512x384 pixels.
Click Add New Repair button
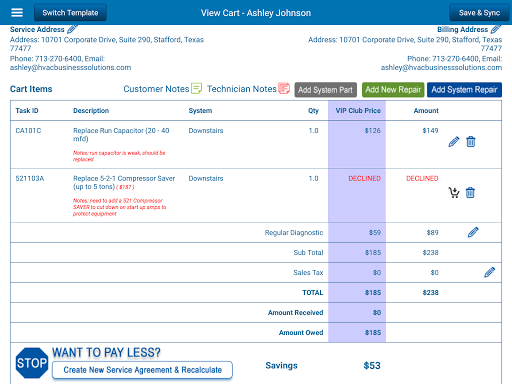[393, 90]
